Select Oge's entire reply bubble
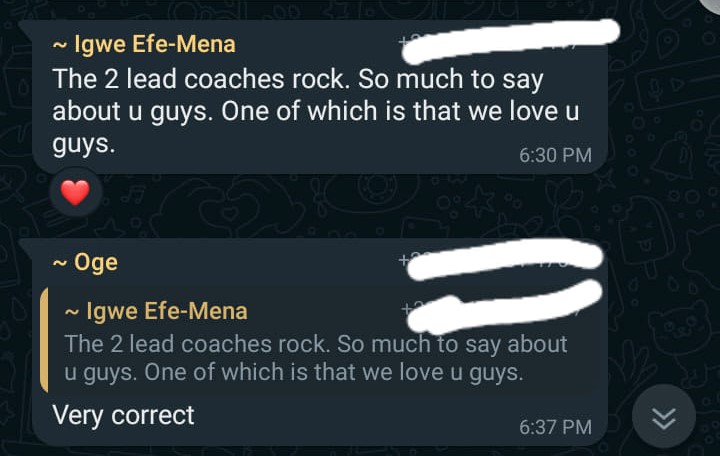 [321, 342]
